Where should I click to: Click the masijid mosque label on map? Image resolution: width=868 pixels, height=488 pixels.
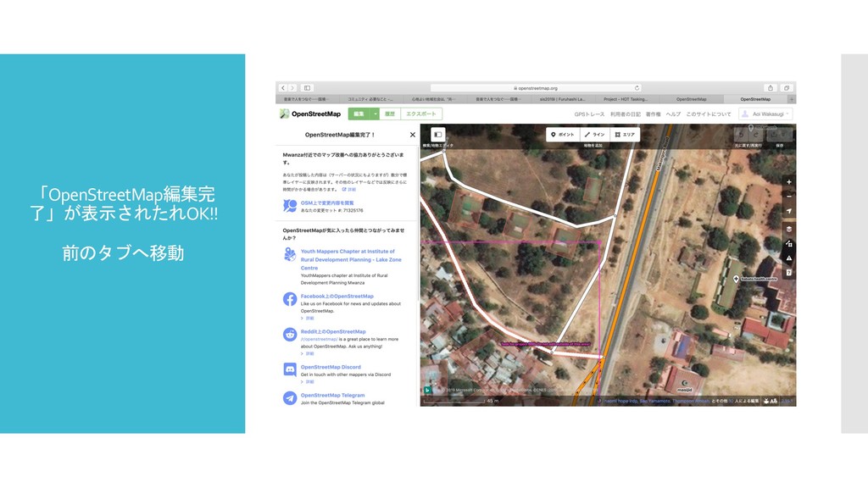tap(684, 390)
